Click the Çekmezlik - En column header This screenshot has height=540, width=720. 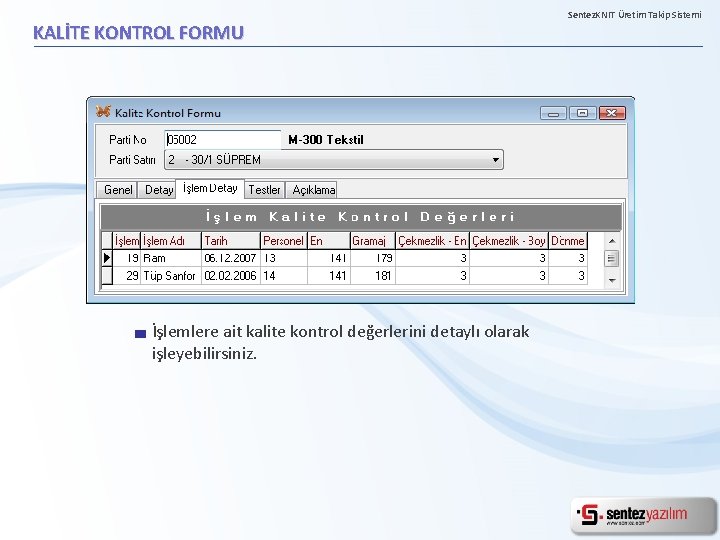(432, 241)
